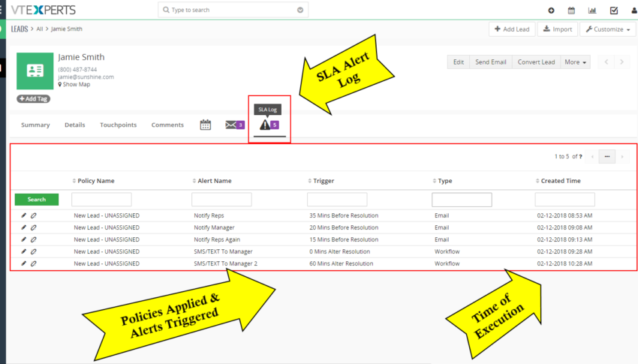Click the green Search button

(x=36, y=200)
